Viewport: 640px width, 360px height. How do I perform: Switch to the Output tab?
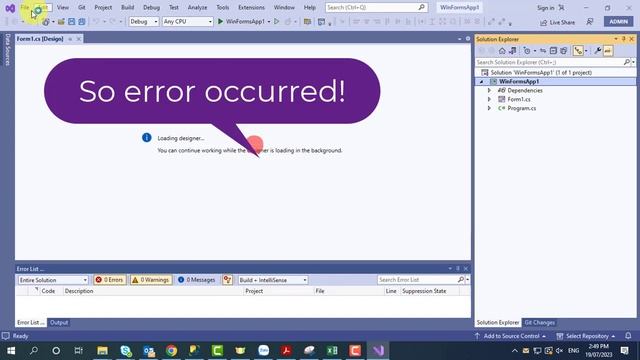pos(59,322)
